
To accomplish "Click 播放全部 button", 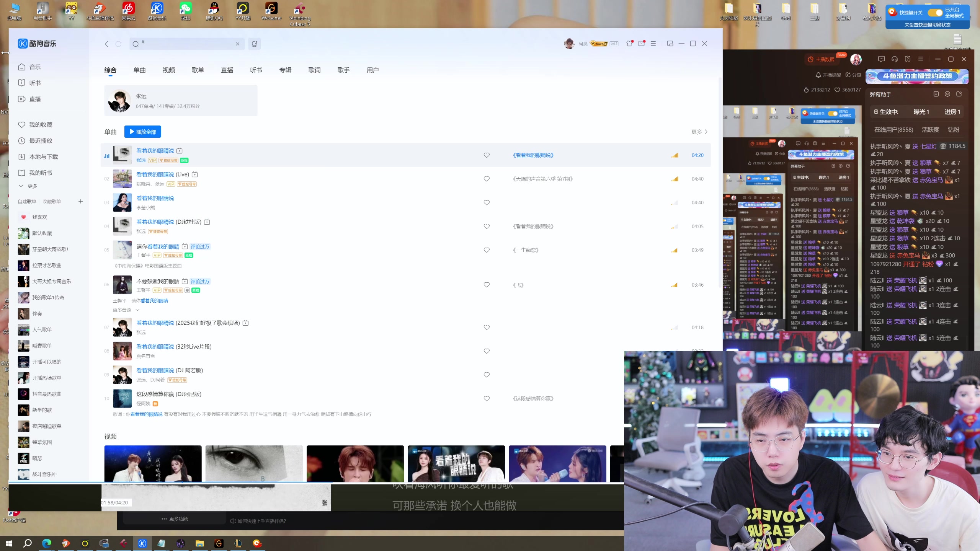I will click(142, 132).
